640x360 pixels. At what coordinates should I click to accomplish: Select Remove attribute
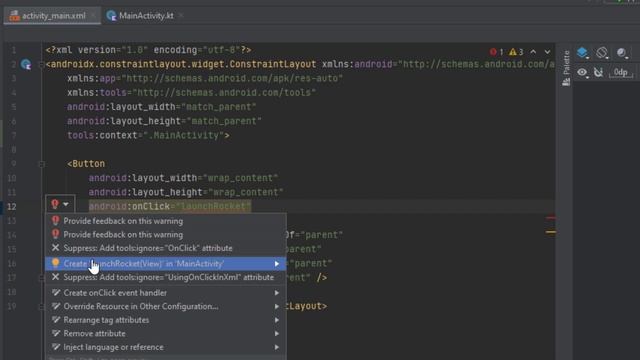[166, 333]
